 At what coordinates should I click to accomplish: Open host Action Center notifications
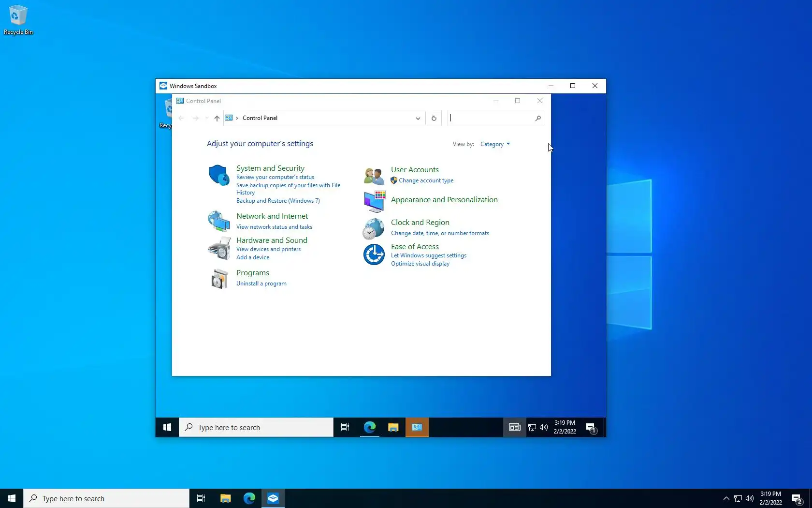click(x=797, y=498)
